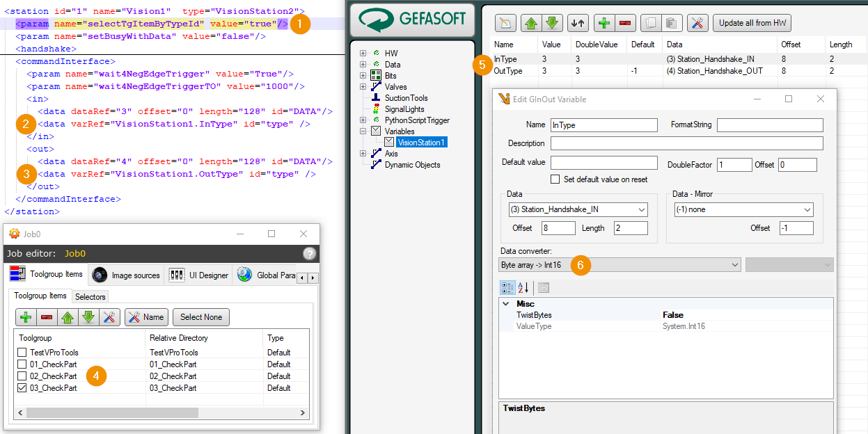Click the alphabetical sort icon in property grid
Viewport: 868px width, 434px height.
point(523,287)
